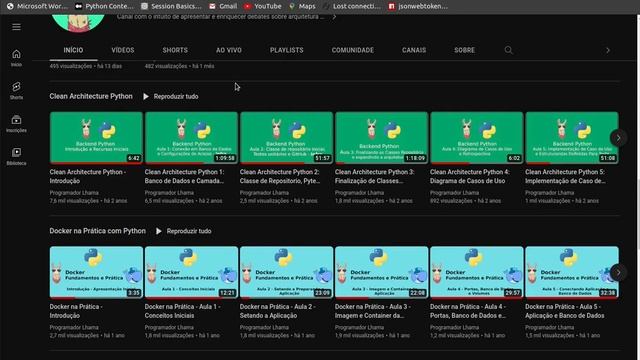Open Docker na Prática Aula 1 thumbnail
The image size is (640, 360).
(x=191, y=272)
